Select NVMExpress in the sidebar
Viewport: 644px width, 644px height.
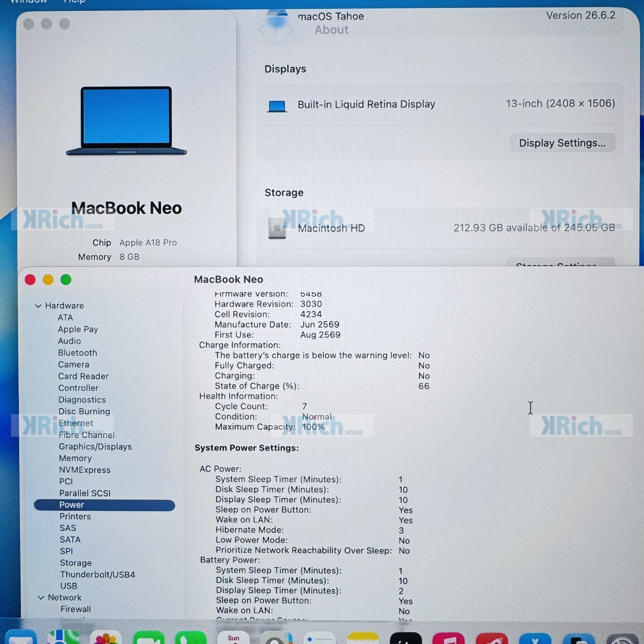click(85, 469)
